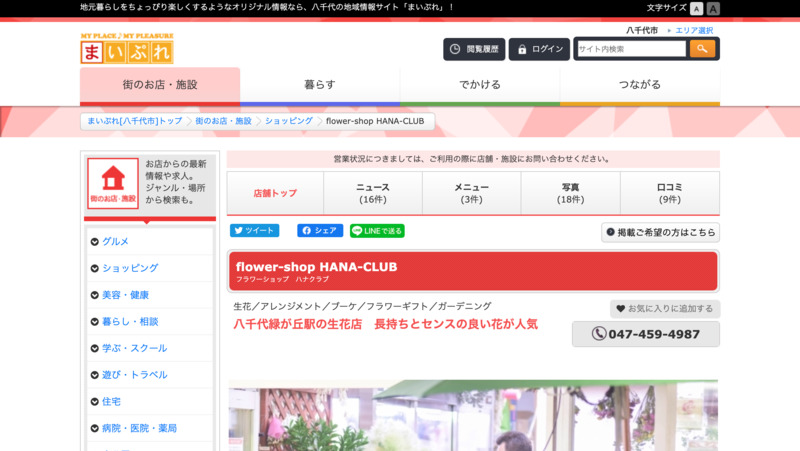Screen dimensions: 800x451
Task: Select the 写真 (18件) tab
Action: pyautogui.click(x=570, y=193)
